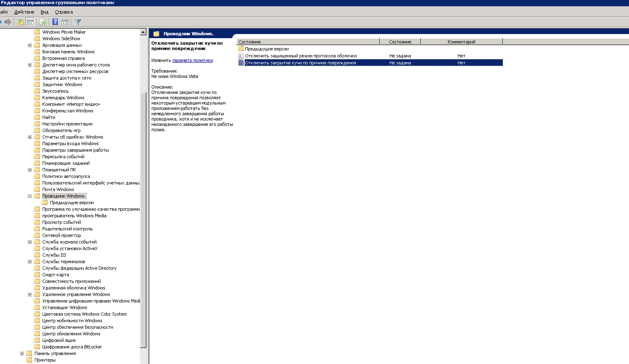Open the 'Вид' menu
This screenshot has width=629, height=364.
click(x=45, y=12)
